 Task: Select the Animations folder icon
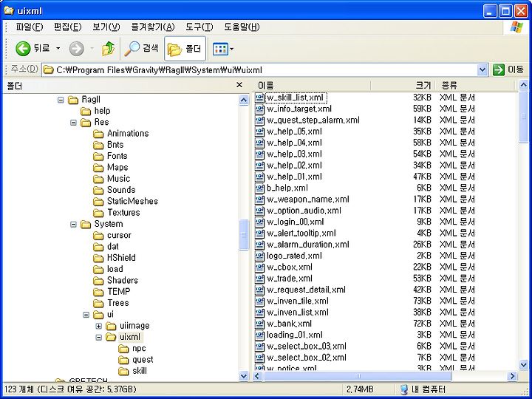pos(98,134)
